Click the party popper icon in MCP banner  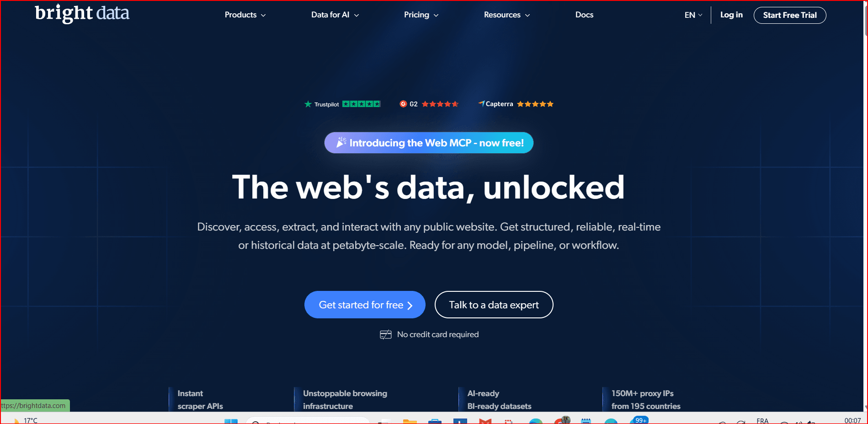341,143
